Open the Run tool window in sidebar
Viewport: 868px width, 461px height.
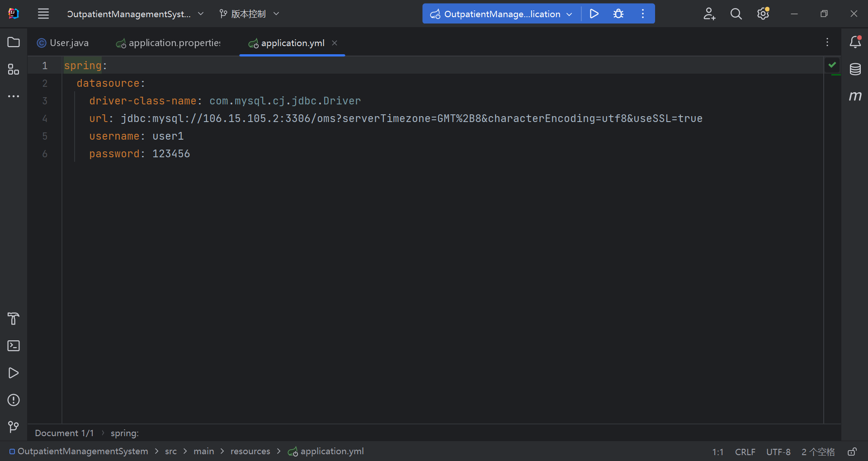(14, 373)
